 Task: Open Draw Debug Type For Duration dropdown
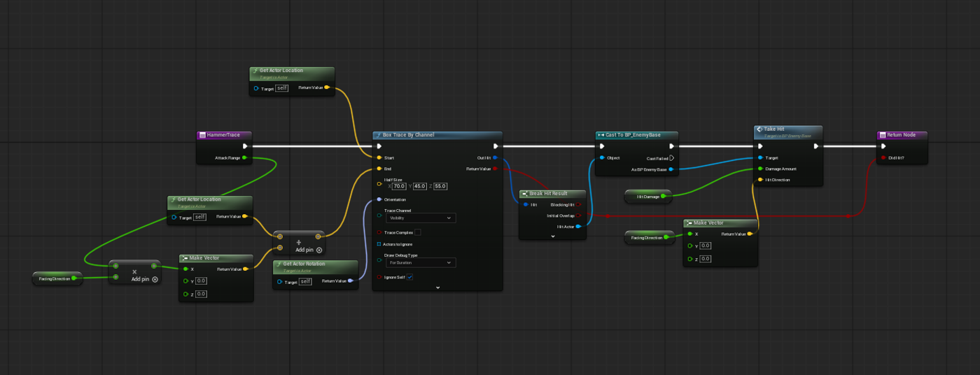(422, 262)
